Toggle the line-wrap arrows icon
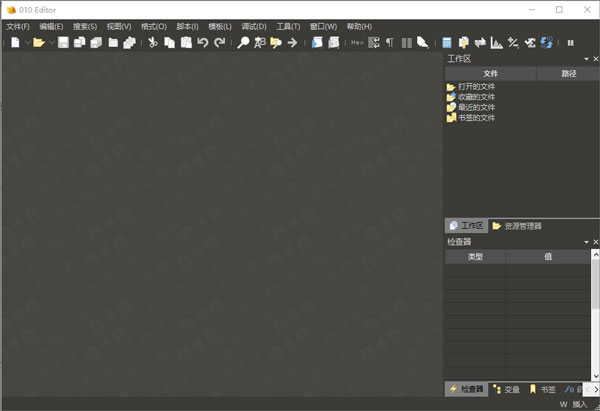This screenshot has height=411, width=600. tap(373, 42)
